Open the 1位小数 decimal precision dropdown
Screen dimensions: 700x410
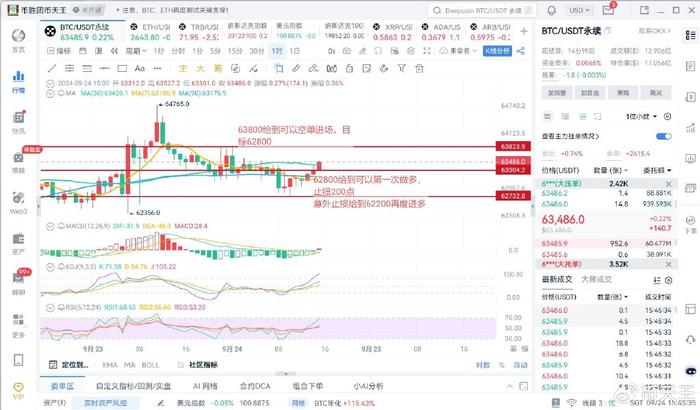click(x=641, y=117)
